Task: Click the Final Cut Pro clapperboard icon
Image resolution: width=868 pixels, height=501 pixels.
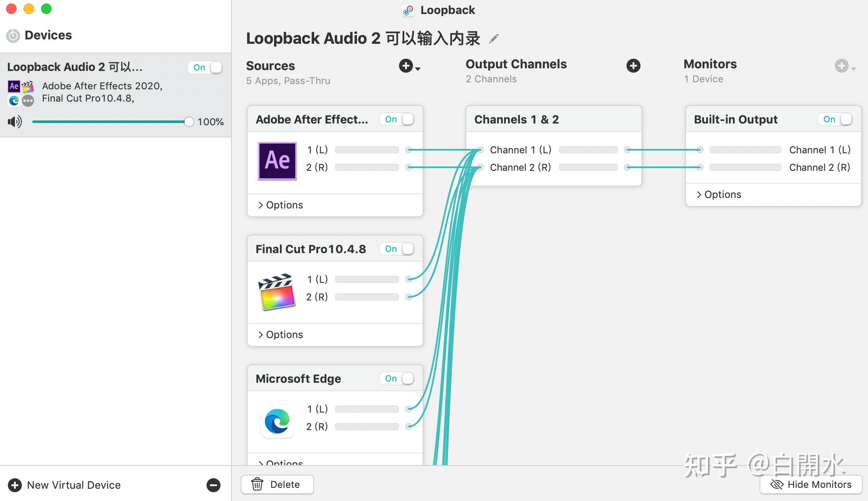Action: tap(277, 291)
